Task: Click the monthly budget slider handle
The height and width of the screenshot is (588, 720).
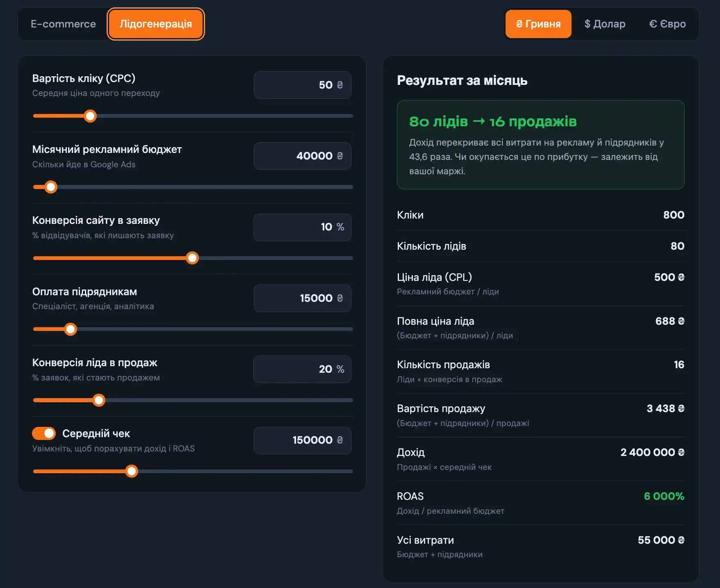Action: 51,187
